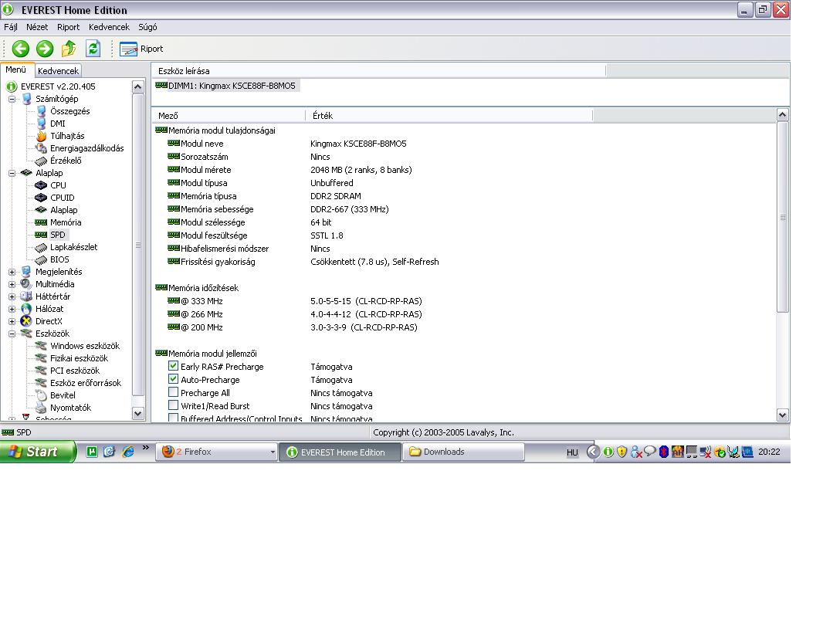Open the Riport menu
The height and width of the screenshot is (630, 840).
(68, 27)
